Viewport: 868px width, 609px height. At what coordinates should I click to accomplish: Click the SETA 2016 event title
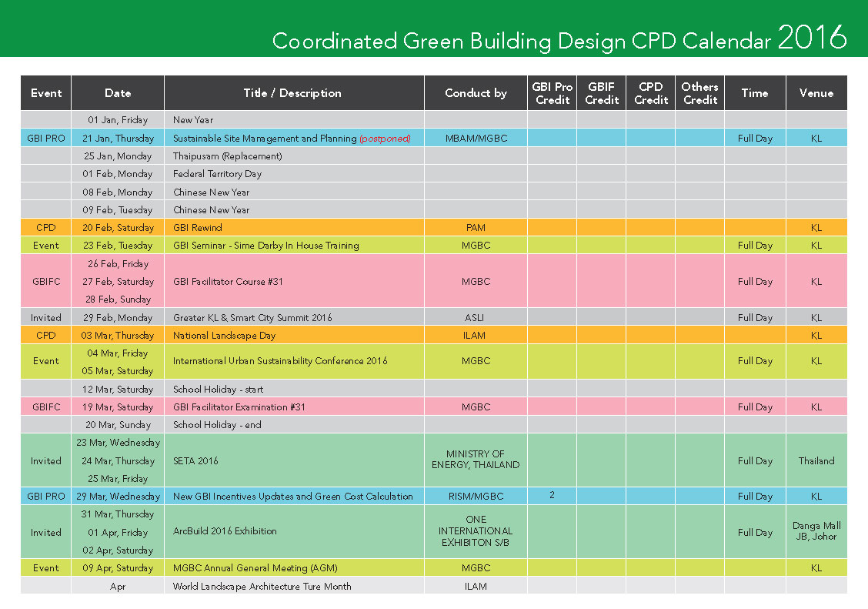(x=195, y=461)
